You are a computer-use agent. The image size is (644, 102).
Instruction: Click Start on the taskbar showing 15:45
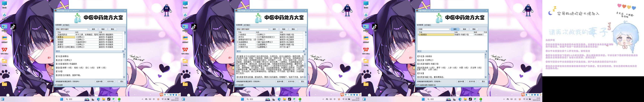423,99
